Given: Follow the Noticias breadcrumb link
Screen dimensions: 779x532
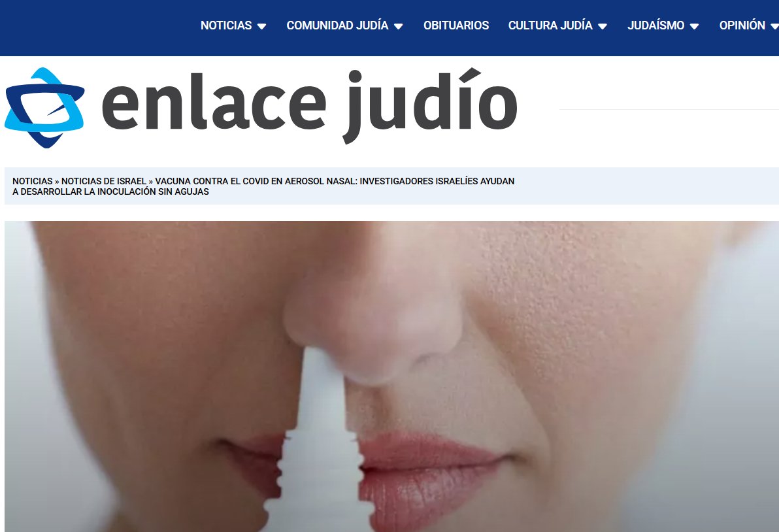Looking at the screenshot, I should tap(32, 181).
